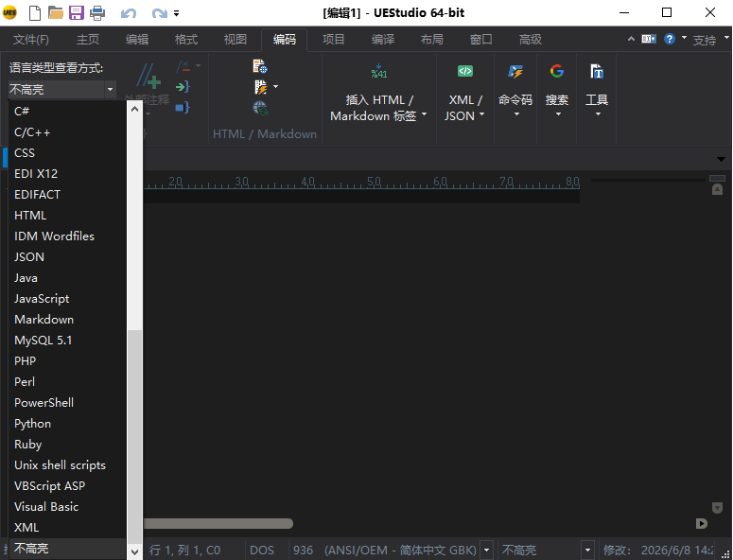Screen dimensions: 733x560
Task: Click the ribbon mode layout icon
Action: pyautogui.click(x=649, y=39)
